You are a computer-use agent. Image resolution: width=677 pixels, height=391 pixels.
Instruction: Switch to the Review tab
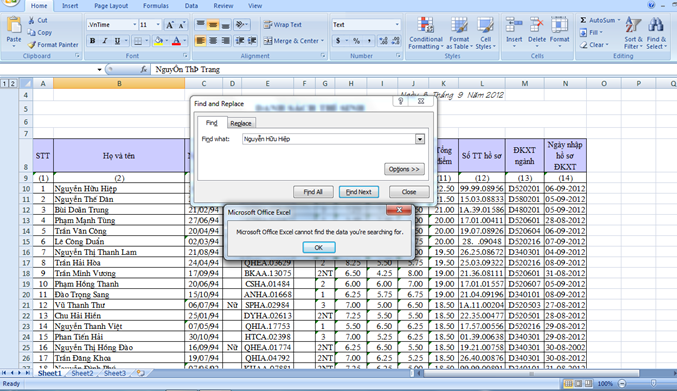223,6
